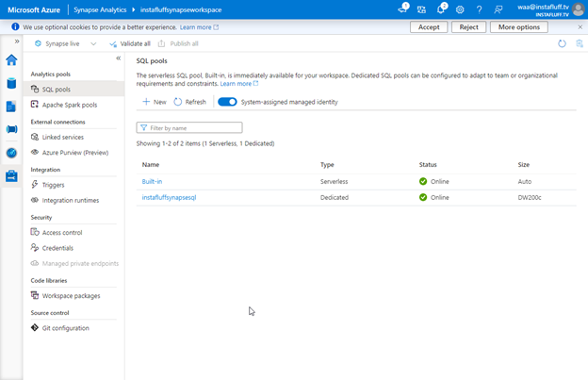
Task: Click the Auto size cell
Action: (525, 182)
